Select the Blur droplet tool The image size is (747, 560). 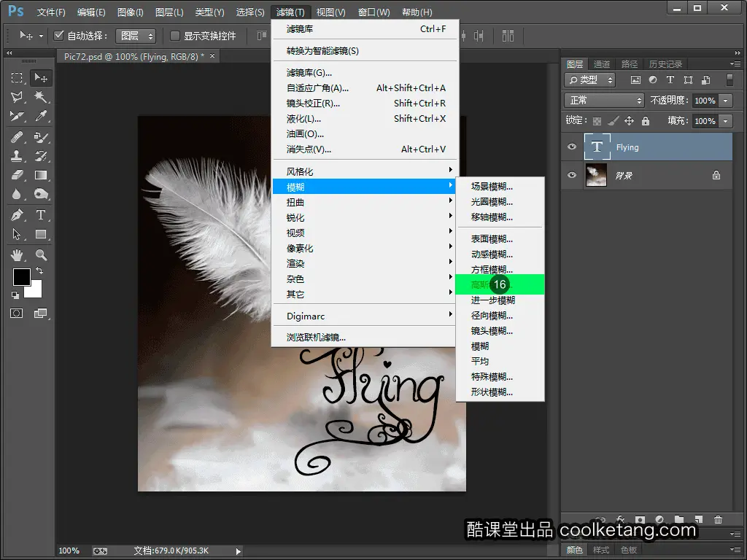pos(18,194)
